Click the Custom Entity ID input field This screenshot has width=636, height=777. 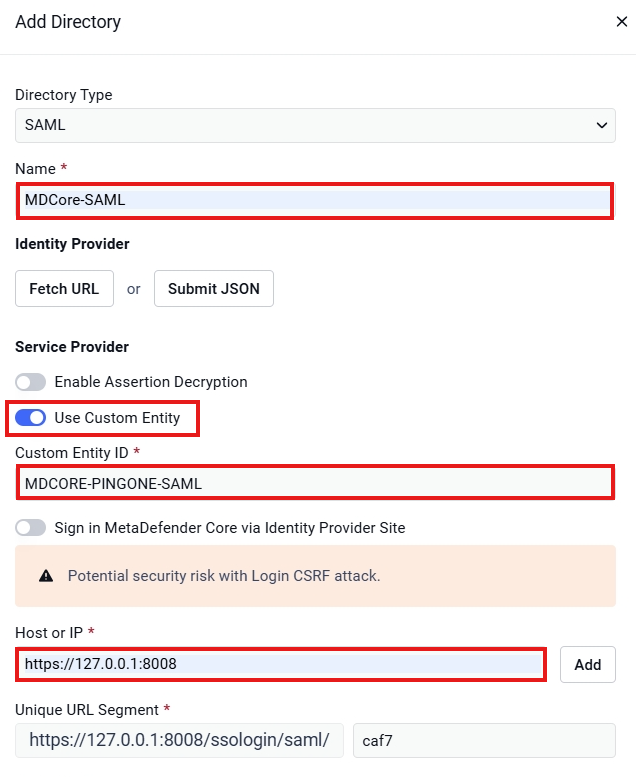(315, 483)
